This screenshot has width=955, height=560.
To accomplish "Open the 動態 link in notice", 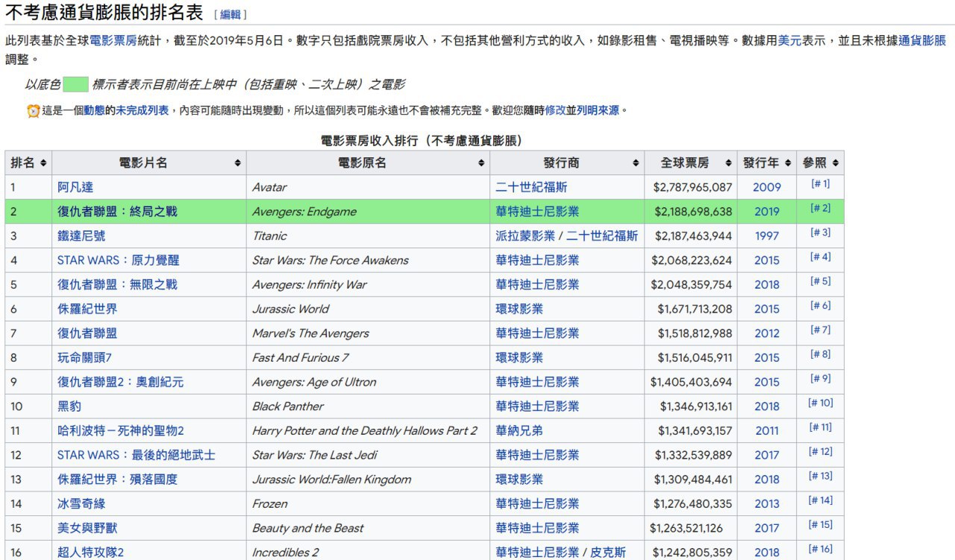I will pyautogui.click(x=94, y=110).
